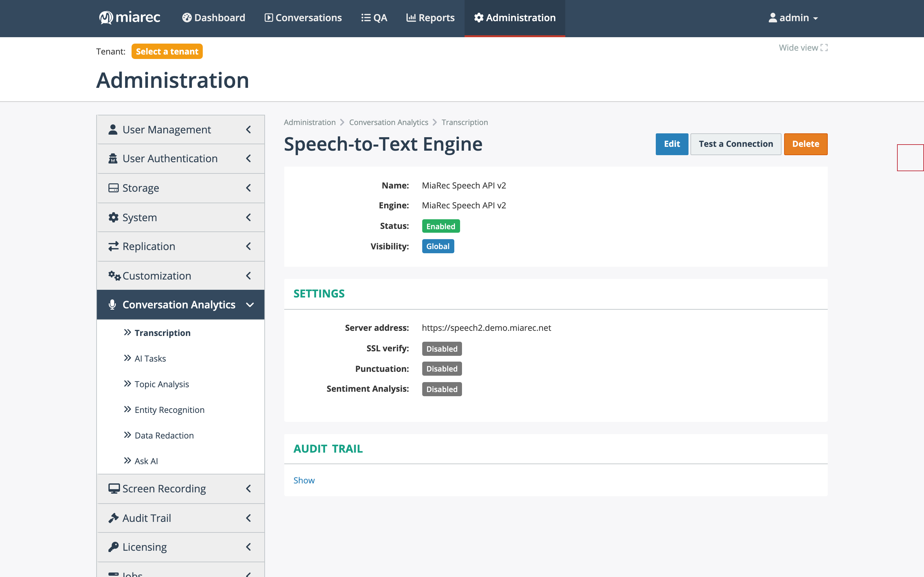Screen dimensions: 924x577
Task: Open the admin user dropdown
Action: tap(793, 18)
